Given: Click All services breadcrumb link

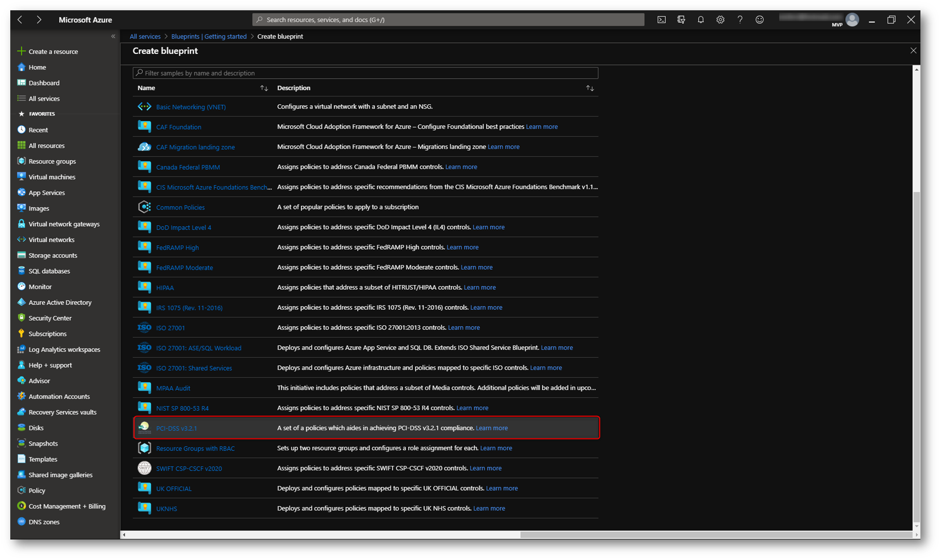Looking at the screenshot, I should click(145, 36).
